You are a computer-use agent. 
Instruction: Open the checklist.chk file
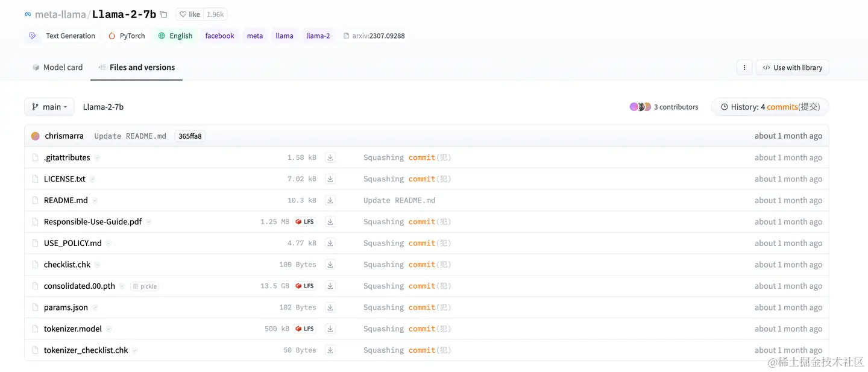pos(67,265)
